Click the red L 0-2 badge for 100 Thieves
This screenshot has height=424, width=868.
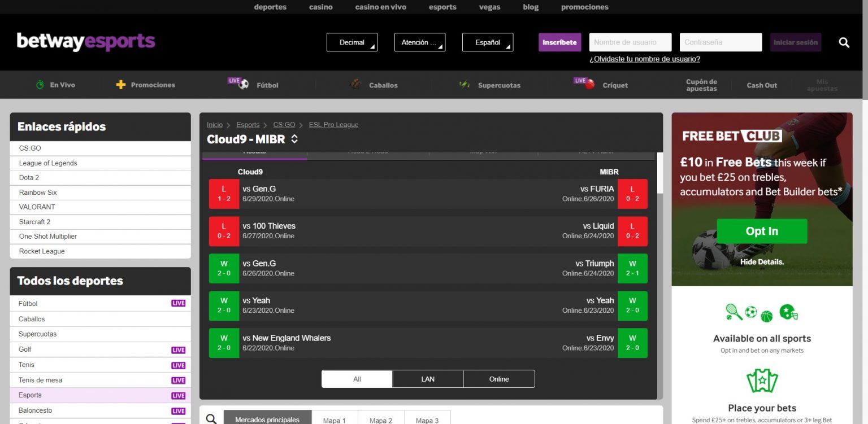point(224,231)
